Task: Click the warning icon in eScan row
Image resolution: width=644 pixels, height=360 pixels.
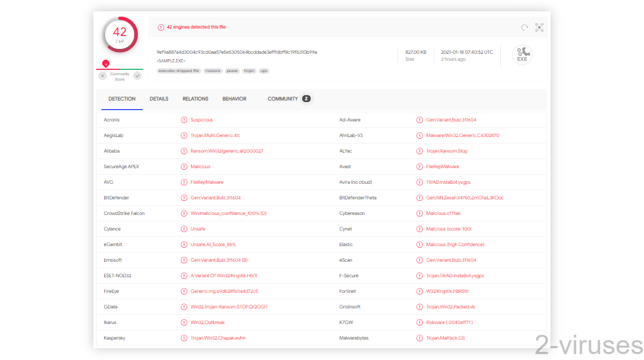Action: click(x=420, y=260)
